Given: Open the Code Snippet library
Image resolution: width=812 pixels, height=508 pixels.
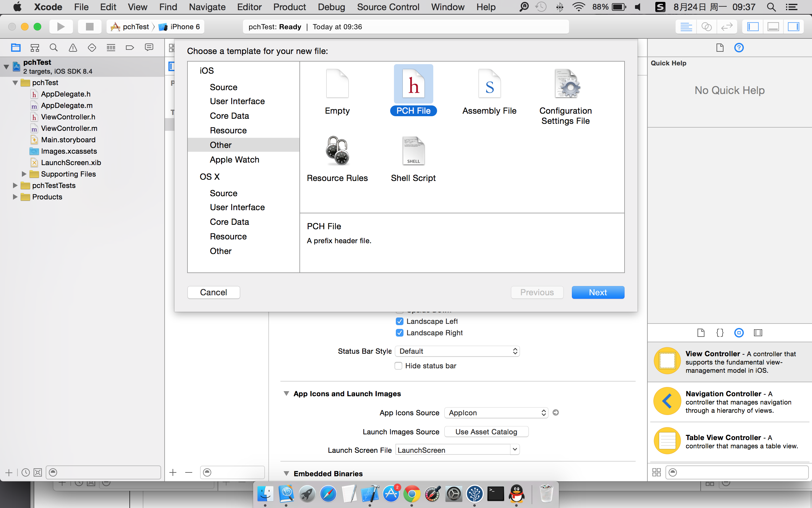Looking at the screenshot, I should (720, 333).
